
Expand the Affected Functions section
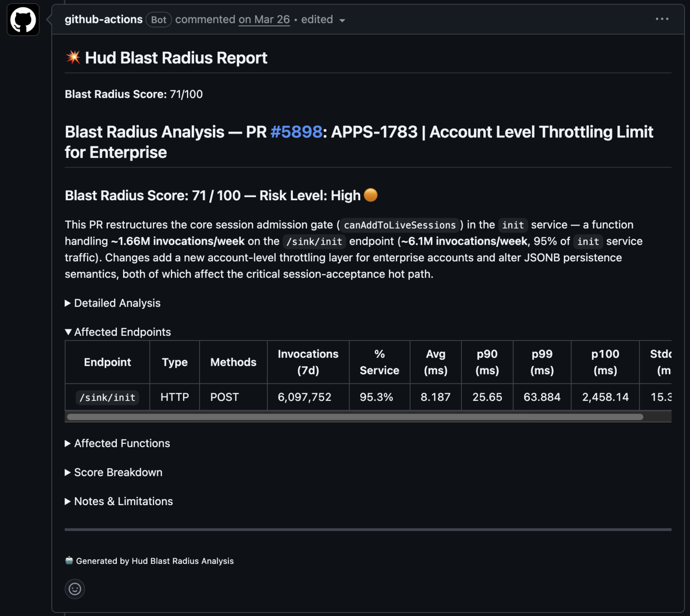(117, 443)
